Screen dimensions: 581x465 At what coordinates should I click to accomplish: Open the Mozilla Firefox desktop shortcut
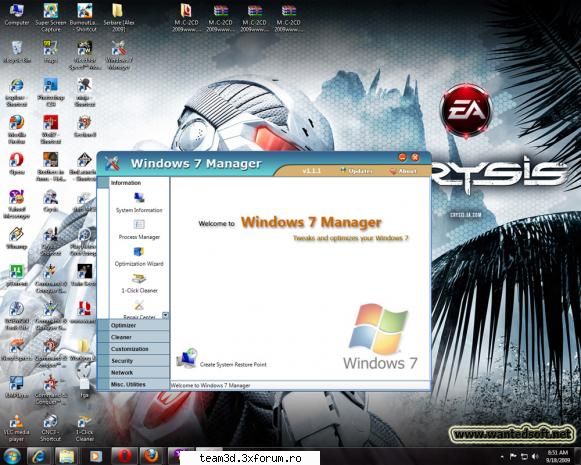pyautogui.click(x=17, y=129)
